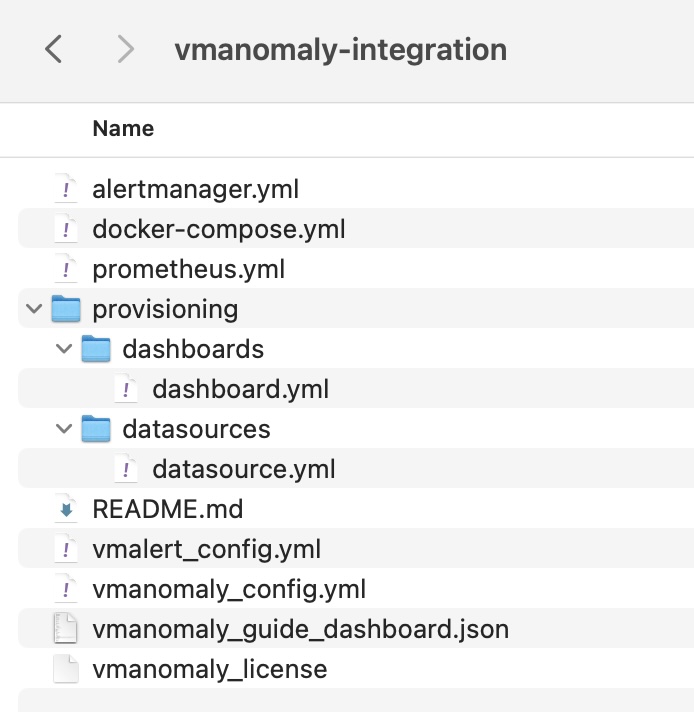The height and width of the screenshot is (712, 694).
Task: Click the provisioning folder icon
Action: coord(66,309)
